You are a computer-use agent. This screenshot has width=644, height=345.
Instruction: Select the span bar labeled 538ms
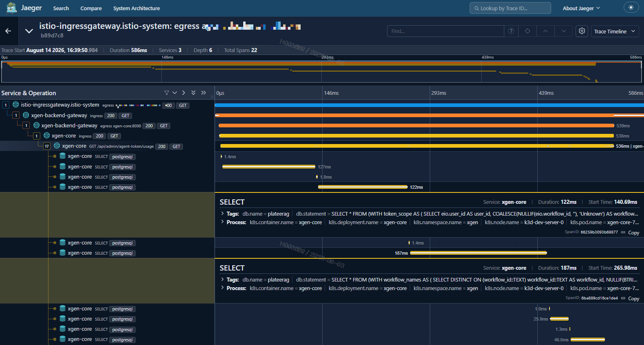tap(416, 136)
